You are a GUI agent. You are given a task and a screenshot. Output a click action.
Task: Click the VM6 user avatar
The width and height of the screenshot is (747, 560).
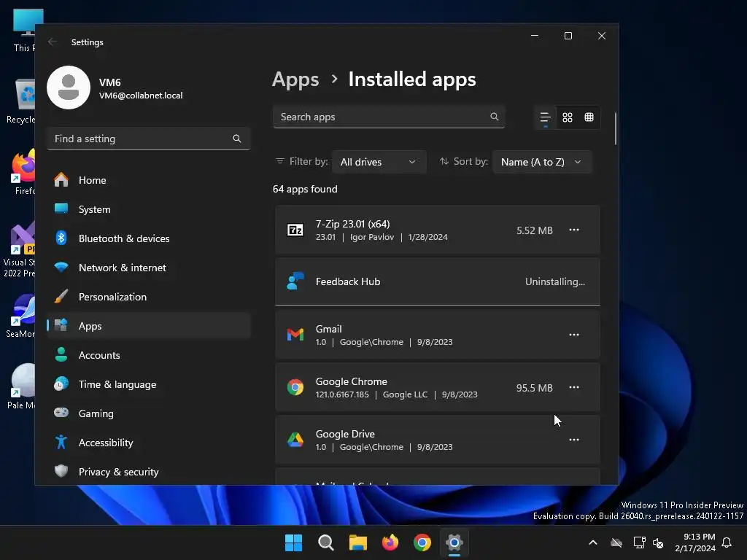[69, 87]
